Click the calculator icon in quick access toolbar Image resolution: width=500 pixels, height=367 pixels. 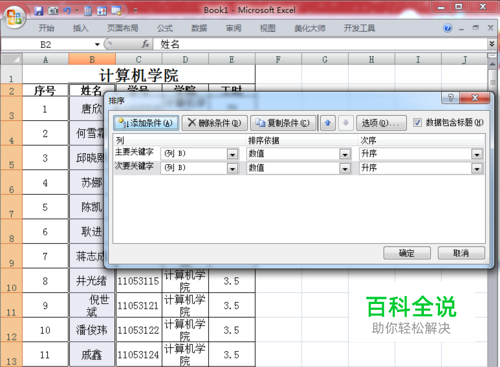click(88, 11)
